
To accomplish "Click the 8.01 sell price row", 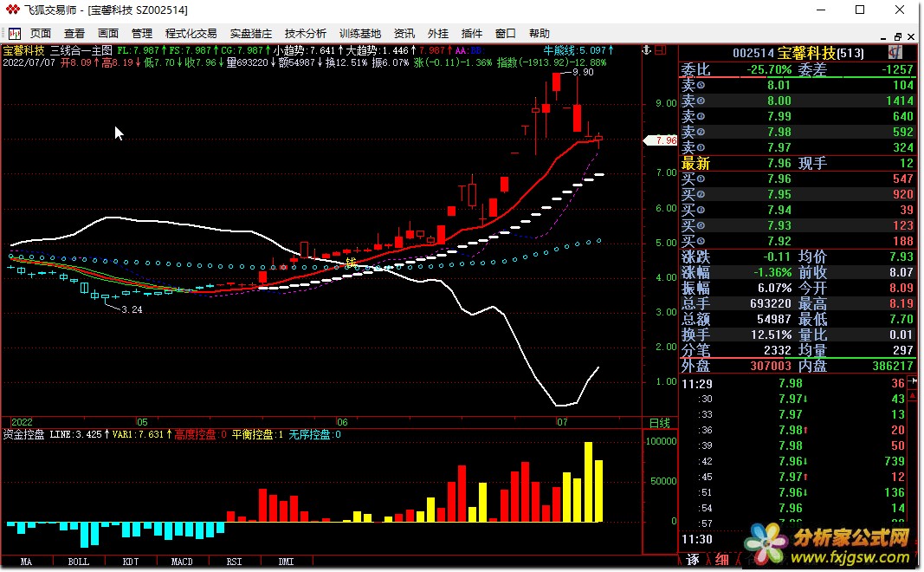I will pos(797,85).
